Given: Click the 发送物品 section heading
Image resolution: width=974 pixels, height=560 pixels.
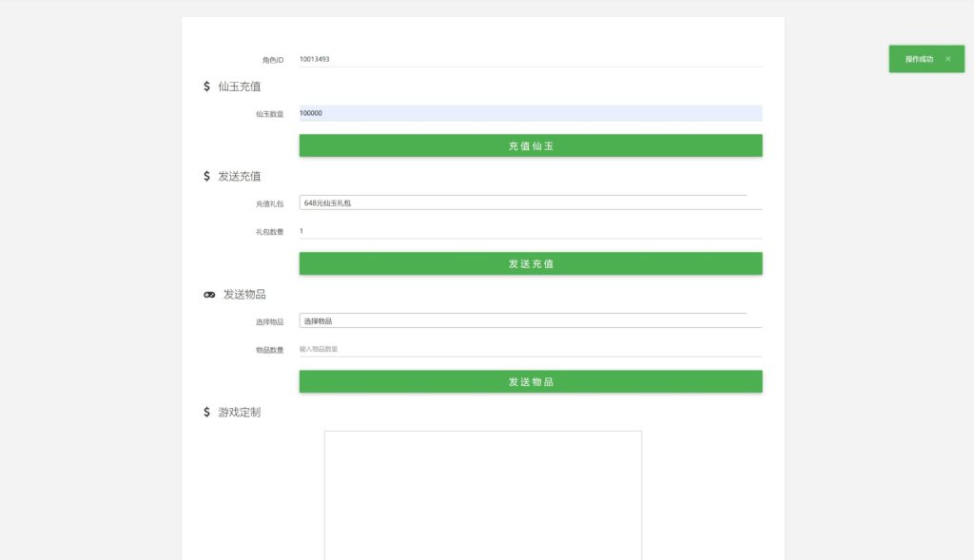Looking at the screenshot, I should (243, 295).
